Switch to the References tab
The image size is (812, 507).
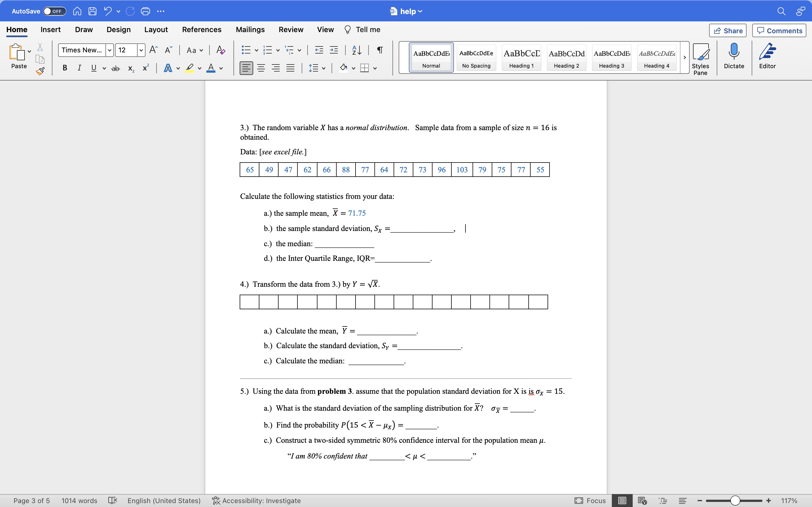click(x=201, y=30)
